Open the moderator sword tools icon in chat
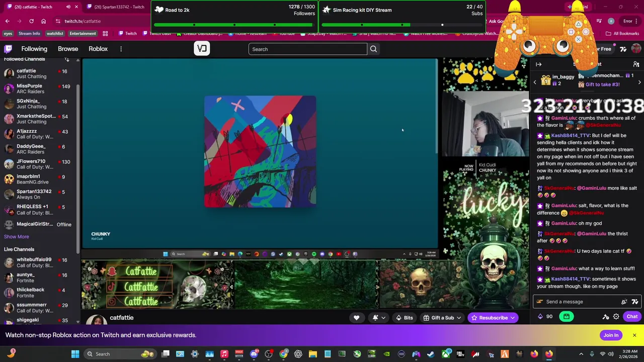This screenshot has width=644, height=362. (x=606, y=317)
